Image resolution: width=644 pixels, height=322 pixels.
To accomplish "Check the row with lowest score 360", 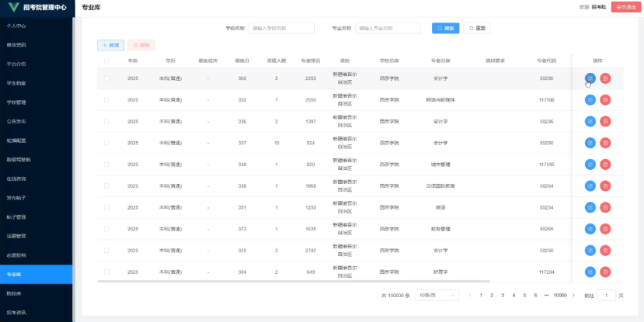I will [x=106, y=78].
